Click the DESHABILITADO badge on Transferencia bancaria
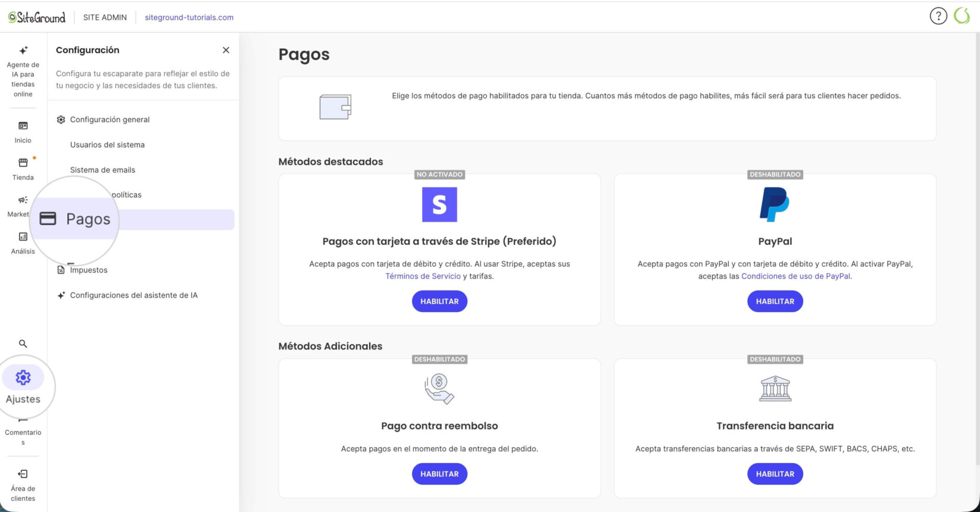The image size is (980, 512). click(x=775, y=359)
